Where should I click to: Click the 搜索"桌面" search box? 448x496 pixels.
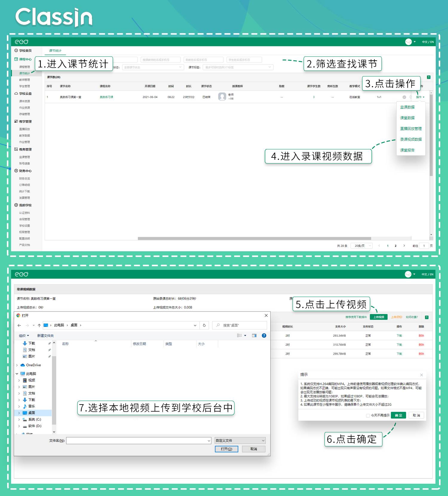240,325
